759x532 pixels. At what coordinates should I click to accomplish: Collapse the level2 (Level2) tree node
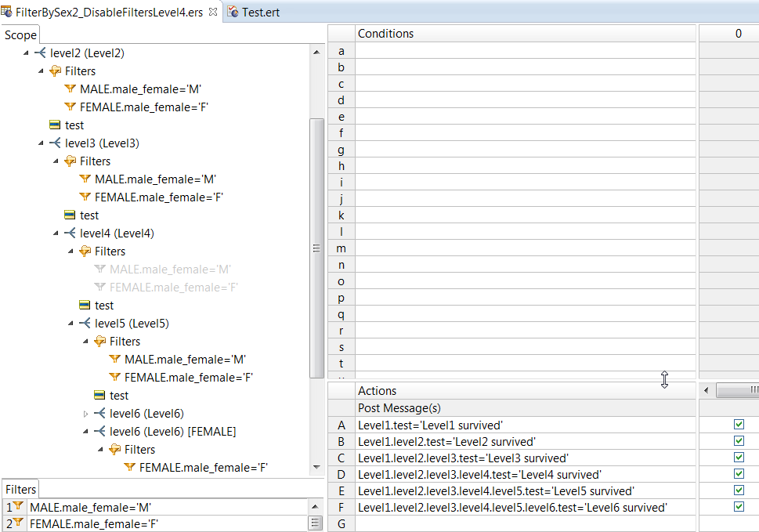click(x=26, y=53)
